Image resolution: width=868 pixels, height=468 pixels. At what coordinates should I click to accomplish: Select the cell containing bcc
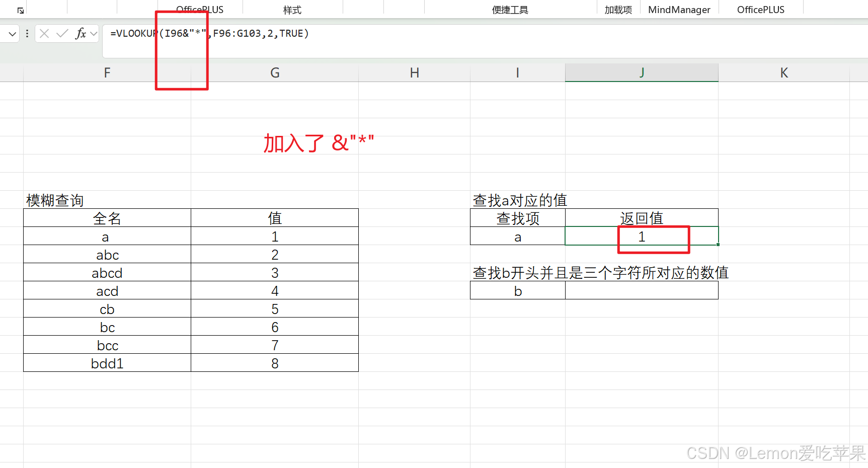tap(107, 345)
